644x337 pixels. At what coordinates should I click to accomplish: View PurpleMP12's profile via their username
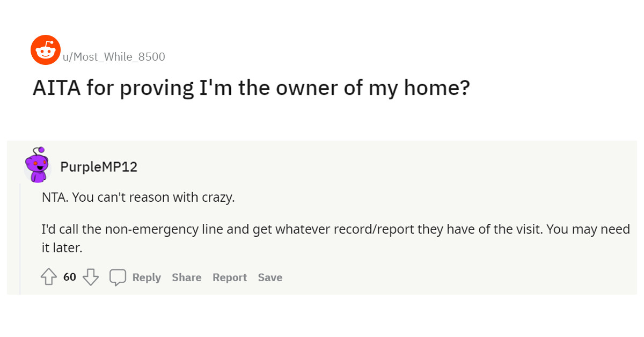click(x=98, y=167)
